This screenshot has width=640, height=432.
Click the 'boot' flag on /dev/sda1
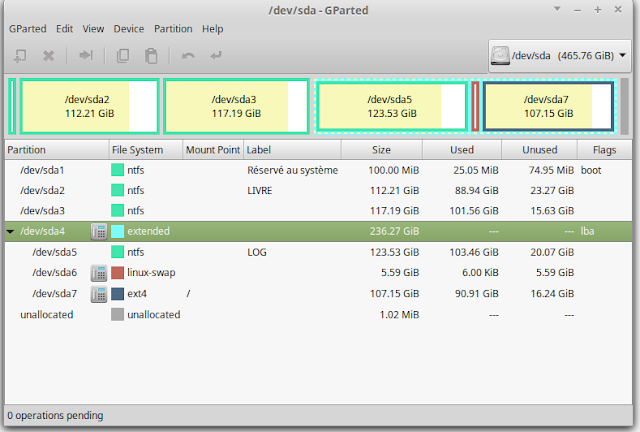(x=591, y=170)
